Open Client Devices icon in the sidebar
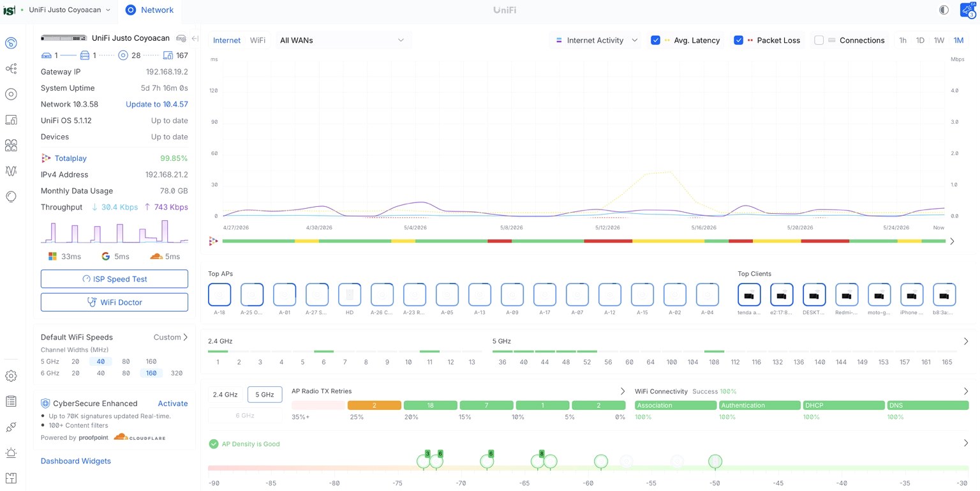The width and height of the screenshot is (980, 491). [11, 119]
